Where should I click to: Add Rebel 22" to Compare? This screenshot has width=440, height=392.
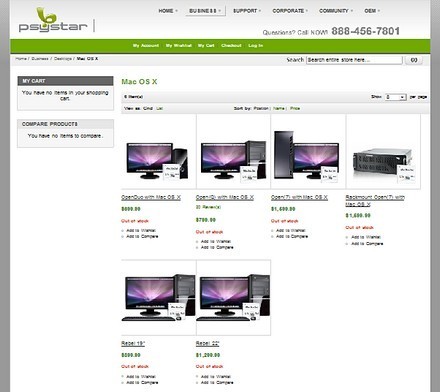217,382
